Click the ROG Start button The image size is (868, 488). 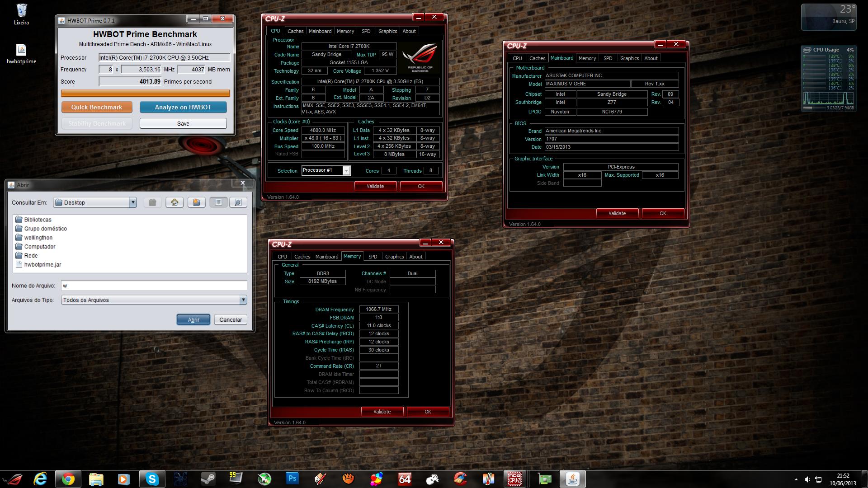coord(13,479)
